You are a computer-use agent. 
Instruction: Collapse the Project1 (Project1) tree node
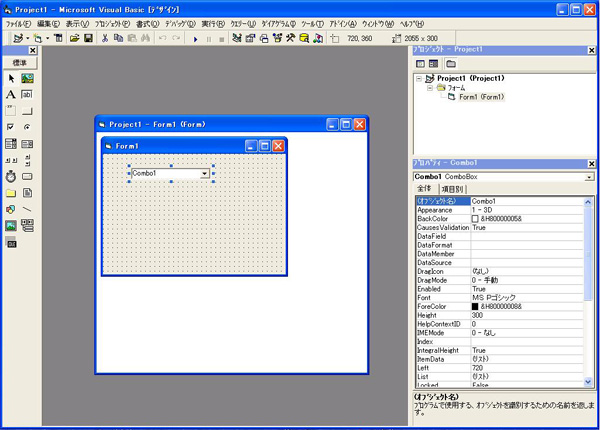click(x=419, y=78)
